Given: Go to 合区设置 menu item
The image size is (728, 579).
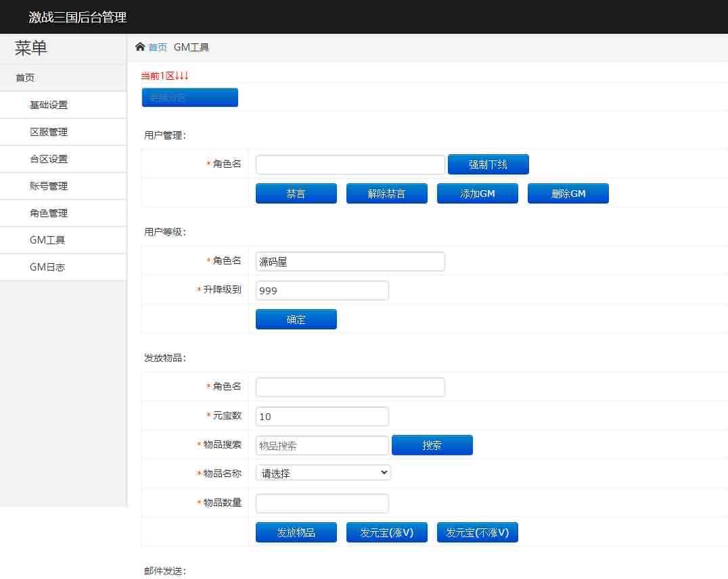Looking at the screenshot, I should [49, 159].
